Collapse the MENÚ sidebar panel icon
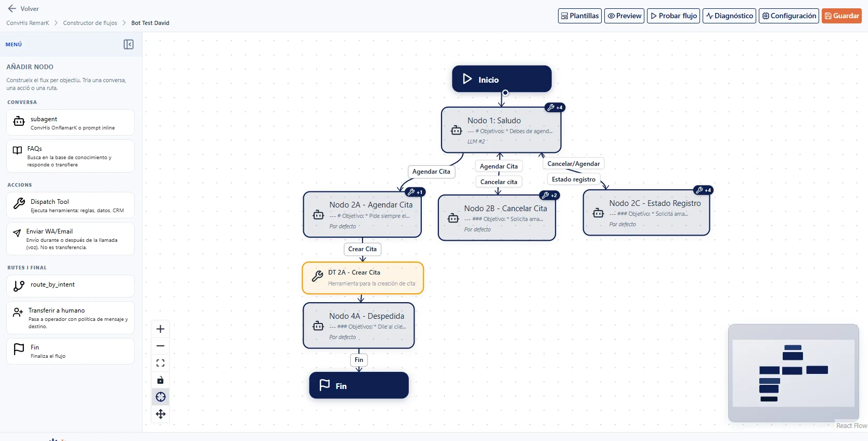This screenshot has height=441, width=868. (x=128, y=45)
